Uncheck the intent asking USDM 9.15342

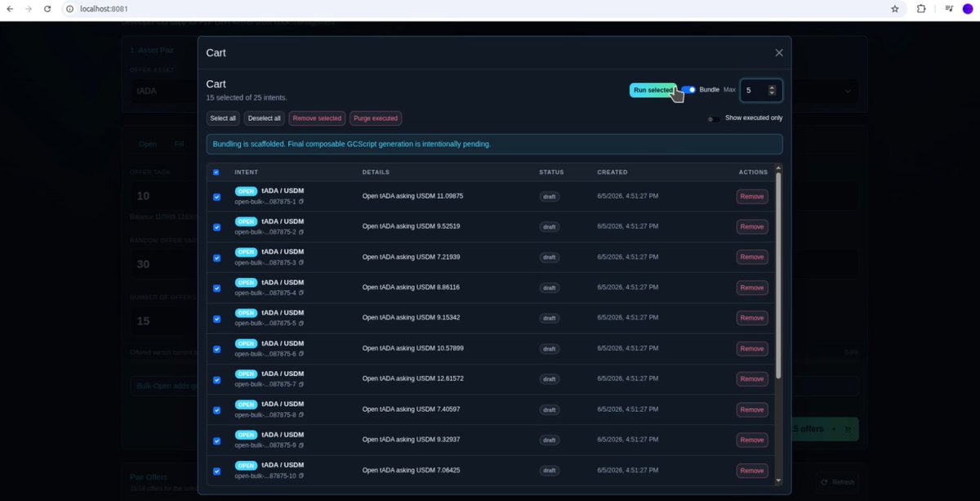(x=216, y=319)
